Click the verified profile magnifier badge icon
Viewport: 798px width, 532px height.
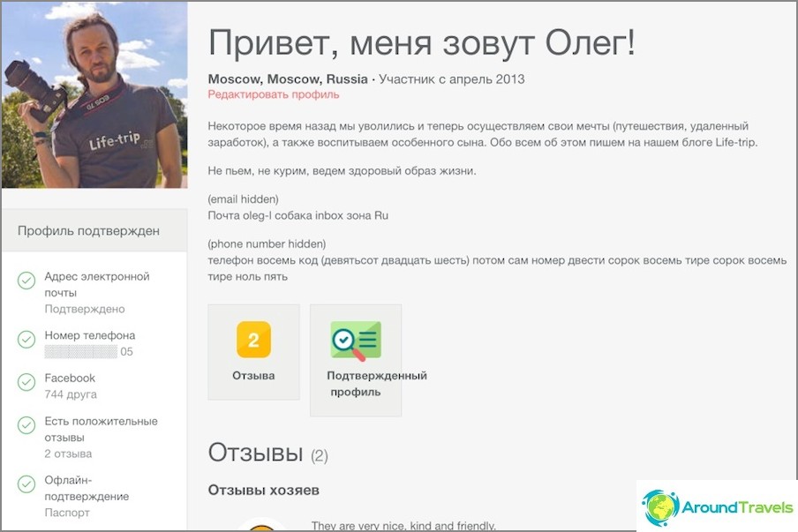click(356, 341)
